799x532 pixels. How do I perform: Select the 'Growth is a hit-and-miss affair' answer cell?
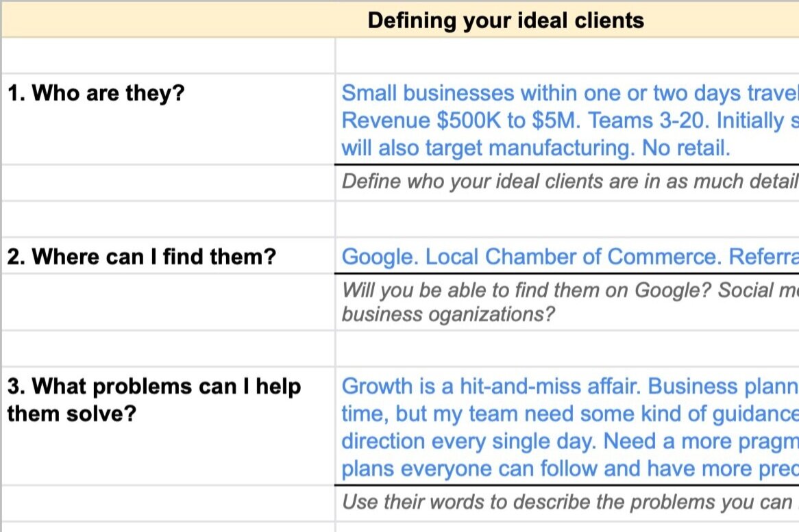(567, 426)
